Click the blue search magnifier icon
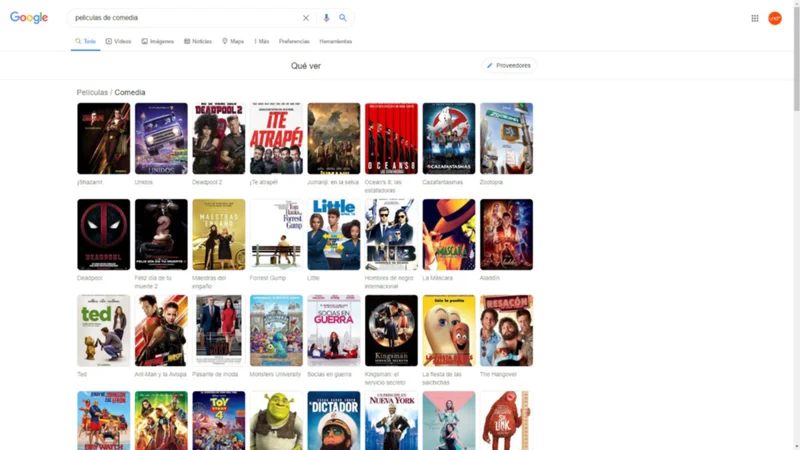This screenshot has width=800, height=450. pyautogui.click(x=343, y=18)
